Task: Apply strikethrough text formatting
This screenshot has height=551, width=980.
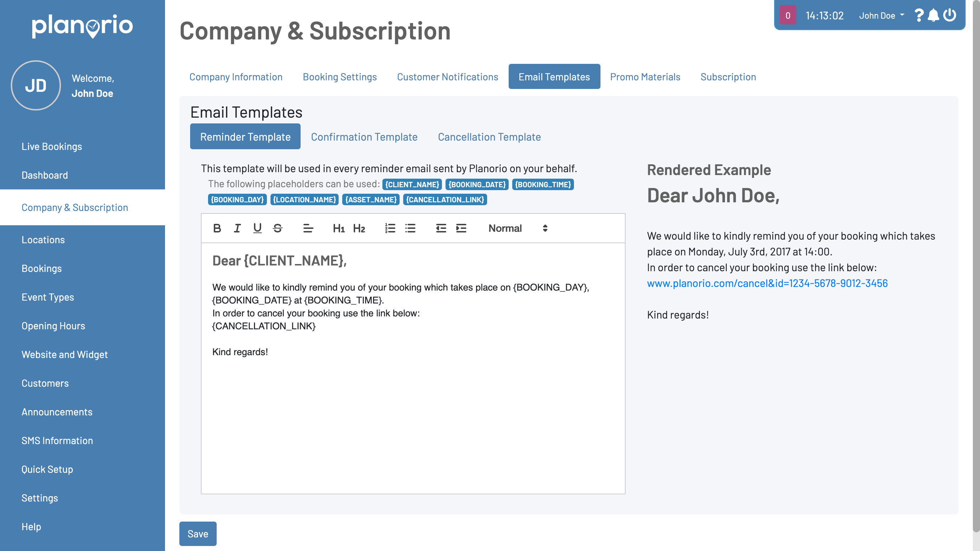Action: point(277,228)
